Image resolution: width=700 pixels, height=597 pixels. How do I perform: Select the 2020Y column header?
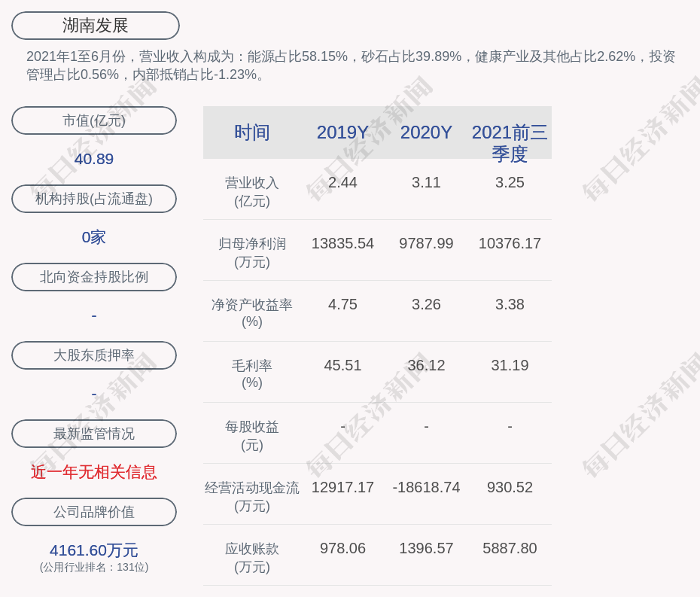tap(426, 132)
